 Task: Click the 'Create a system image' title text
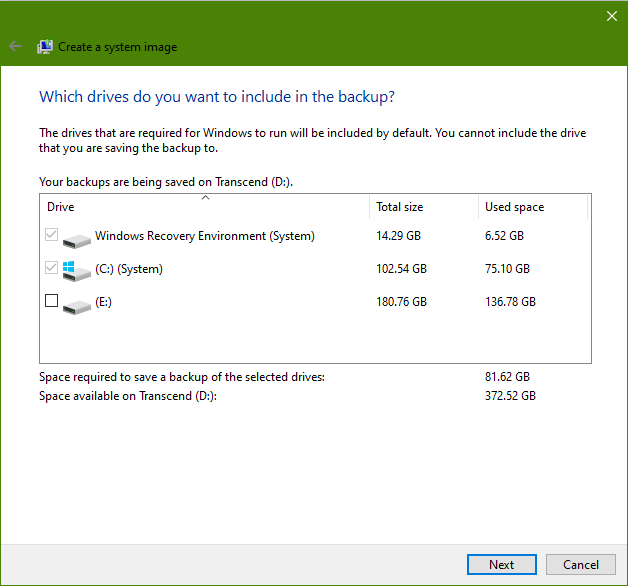(118, 47)
